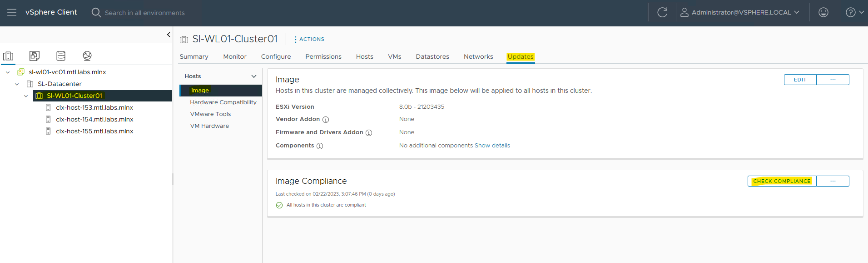Image resolution: width=868 pixels, height=263 pixels.
Task: Show info for Vendor Addon
Action: tap(326, 120)
